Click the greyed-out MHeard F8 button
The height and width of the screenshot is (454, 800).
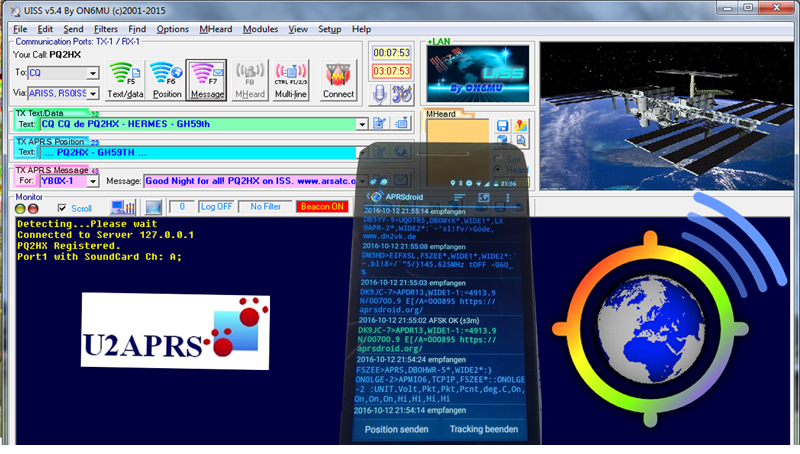249,80
